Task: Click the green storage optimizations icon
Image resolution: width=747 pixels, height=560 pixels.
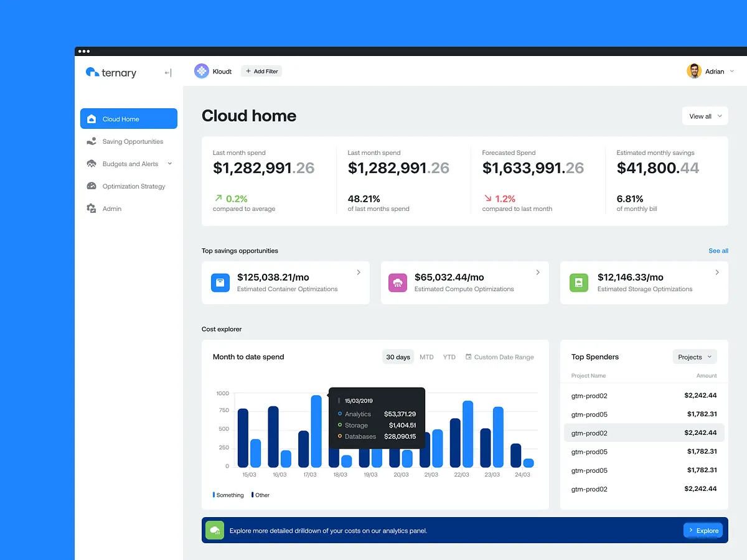Action: (x=579, y=283)
